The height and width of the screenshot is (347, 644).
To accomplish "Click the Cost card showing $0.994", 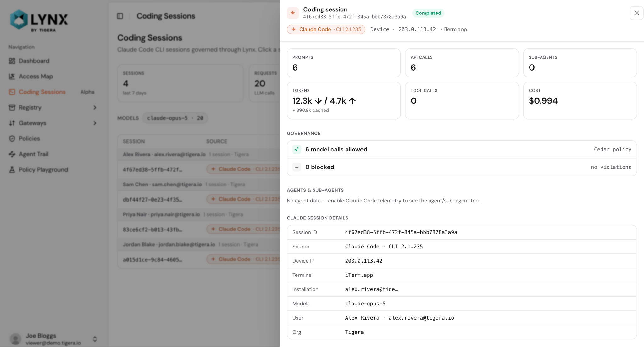I will (x=580, y=100).
